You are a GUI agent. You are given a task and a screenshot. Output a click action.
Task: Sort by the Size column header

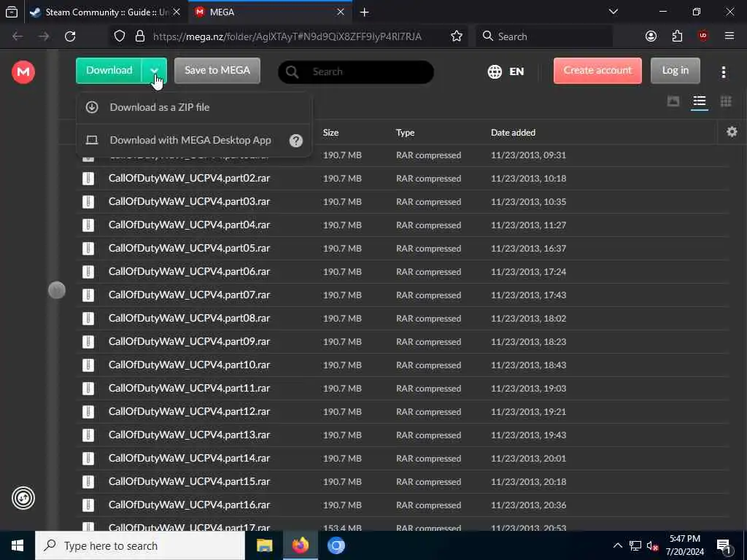click(x=330, y=133)
